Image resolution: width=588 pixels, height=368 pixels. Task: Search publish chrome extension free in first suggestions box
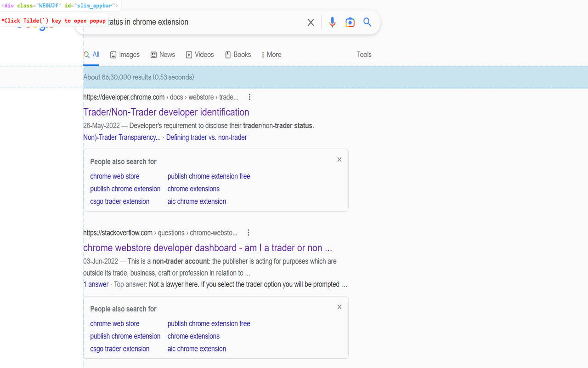click(209, 176)
